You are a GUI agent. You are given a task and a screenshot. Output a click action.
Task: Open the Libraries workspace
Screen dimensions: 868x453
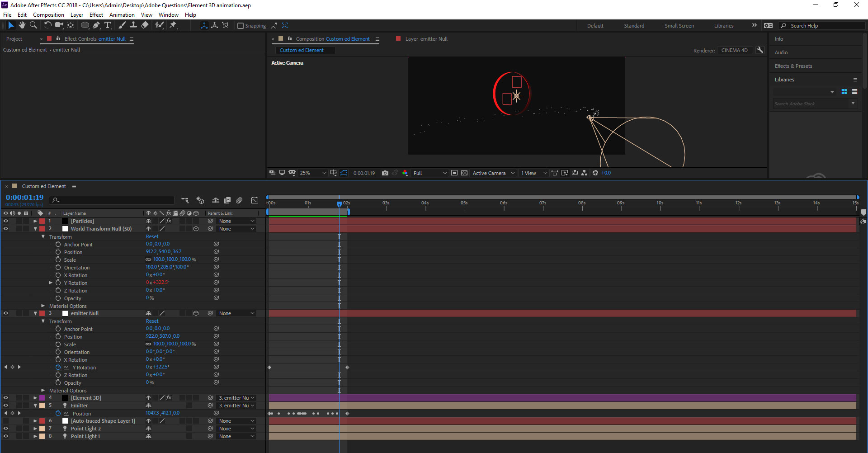[x=724, y=26]
